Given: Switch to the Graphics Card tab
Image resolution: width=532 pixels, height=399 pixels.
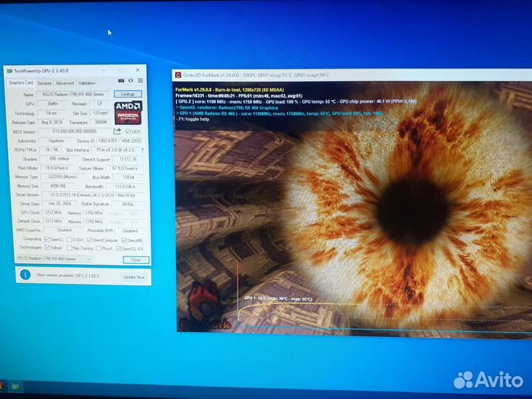Looking at the screenshot, I should tap(21, 83).
